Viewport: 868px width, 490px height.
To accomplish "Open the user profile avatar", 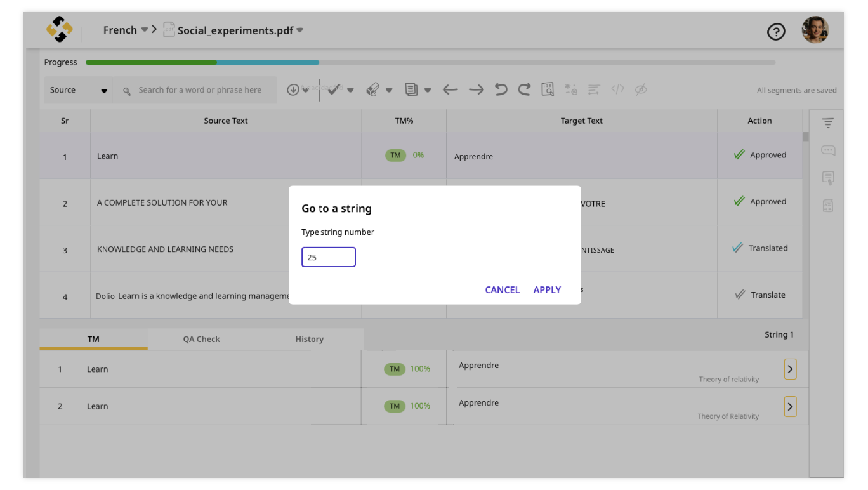I will 815,30.
